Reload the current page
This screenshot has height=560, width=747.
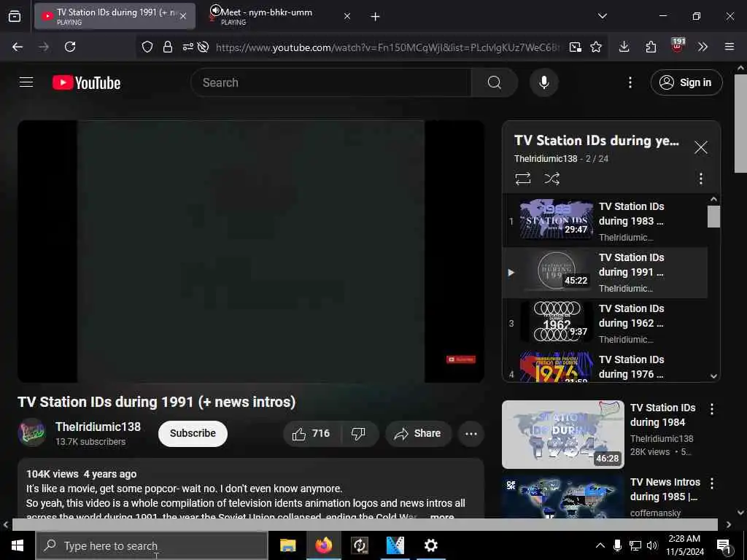[x=70, y=47]
